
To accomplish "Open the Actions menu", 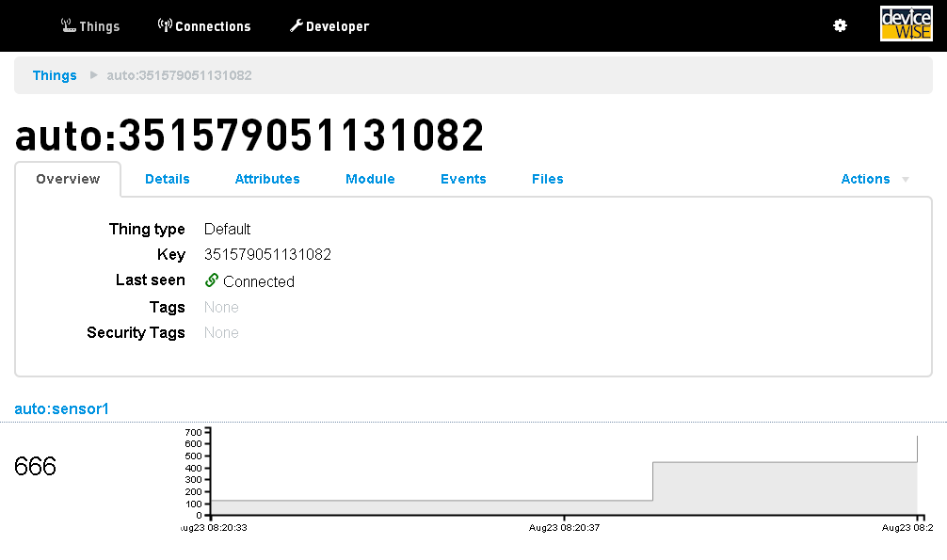I will coord(865,179).
